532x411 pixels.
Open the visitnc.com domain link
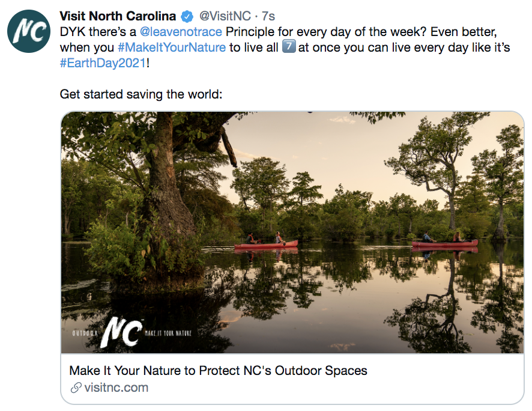tap(116, 388)
